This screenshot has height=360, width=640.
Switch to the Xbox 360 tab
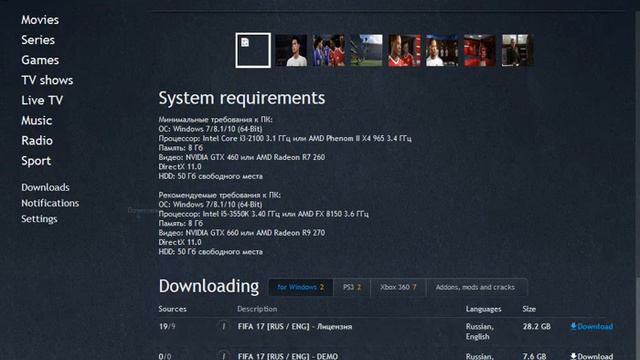click(x=398, y=287)
